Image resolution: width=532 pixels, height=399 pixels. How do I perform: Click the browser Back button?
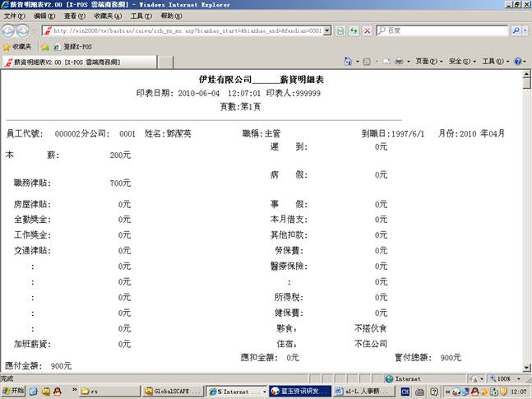click(x=9, y=30)
